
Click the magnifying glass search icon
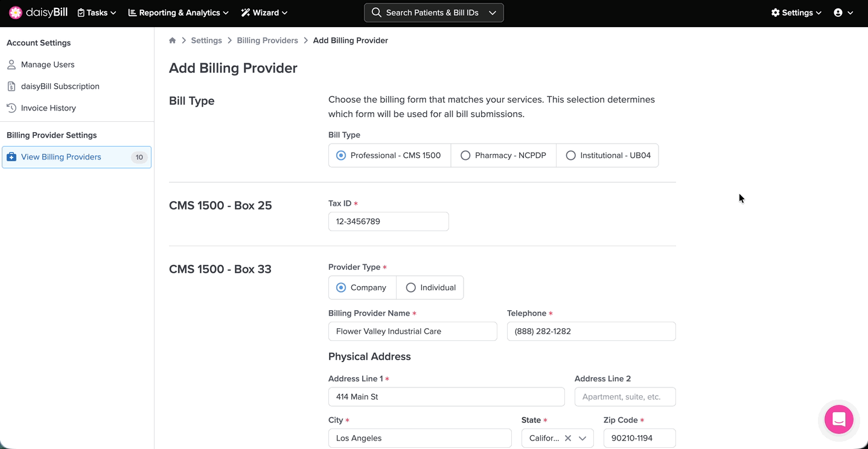376,13
